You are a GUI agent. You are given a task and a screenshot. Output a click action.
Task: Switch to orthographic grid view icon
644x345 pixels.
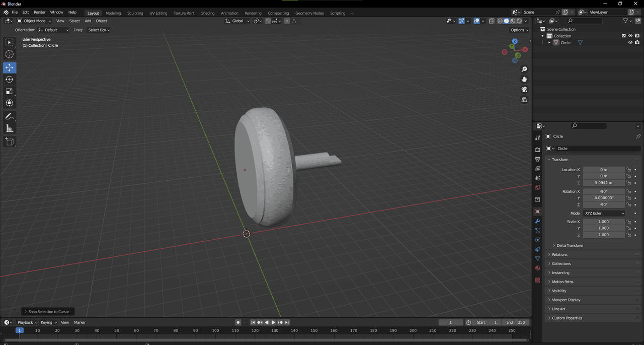[524, 100]
